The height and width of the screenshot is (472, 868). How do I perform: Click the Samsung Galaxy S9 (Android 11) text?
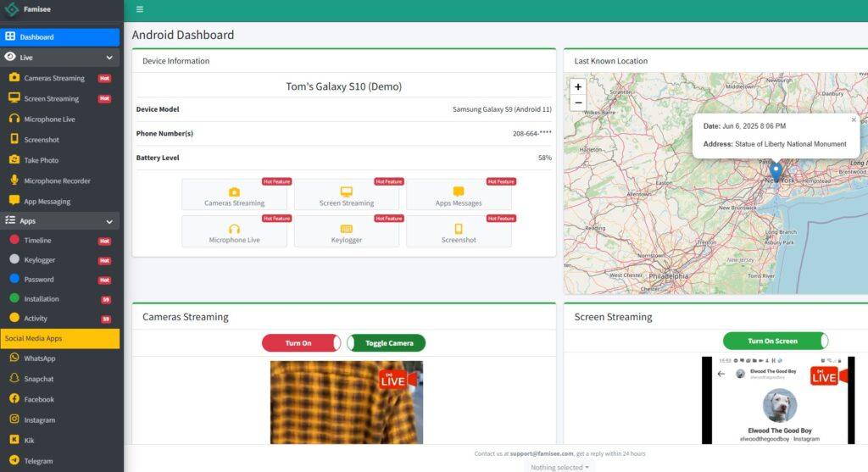pyautogui.click(x=502, y=109)
